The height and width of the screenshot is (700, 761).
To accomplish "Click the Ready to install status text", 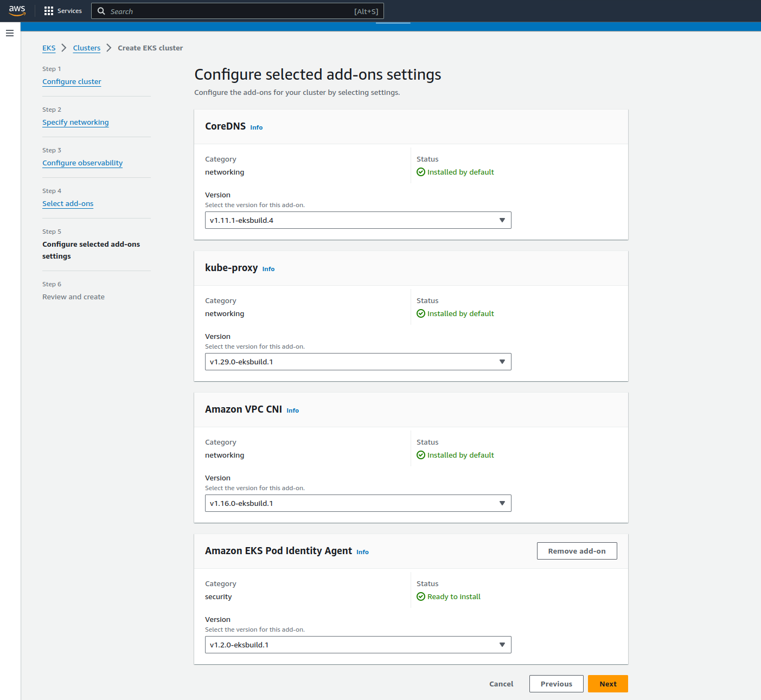I will pyautogui.click(x=454, y=596).
